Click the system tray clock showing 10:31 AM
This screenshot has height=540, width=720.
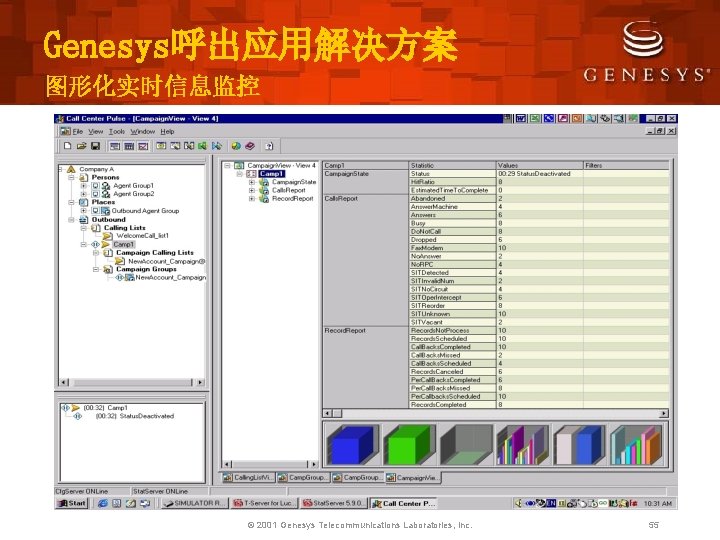(657, 504)
